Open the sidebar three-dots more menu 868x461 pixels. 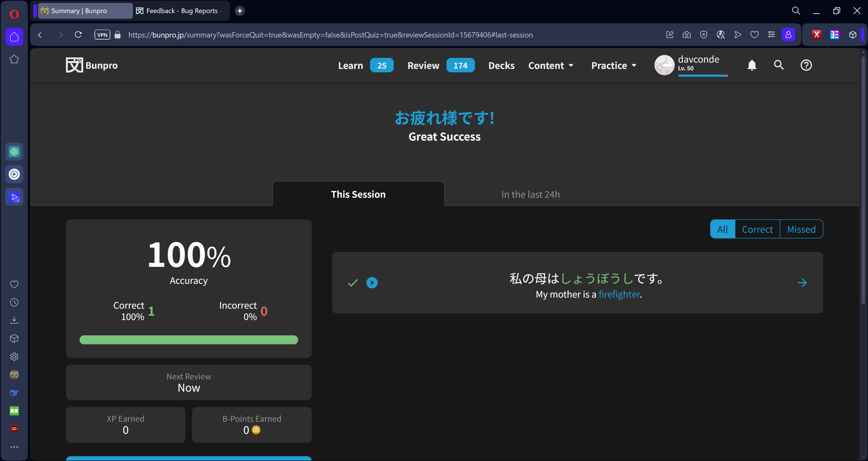14,447
